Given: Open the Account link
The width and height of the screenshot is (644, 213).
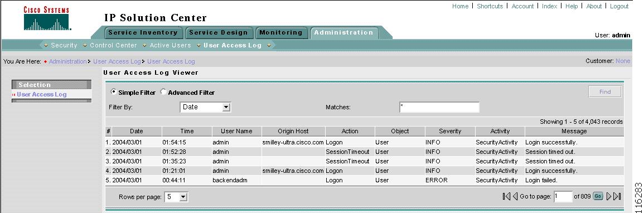Looking at the screenshot, I should [522, 6].
